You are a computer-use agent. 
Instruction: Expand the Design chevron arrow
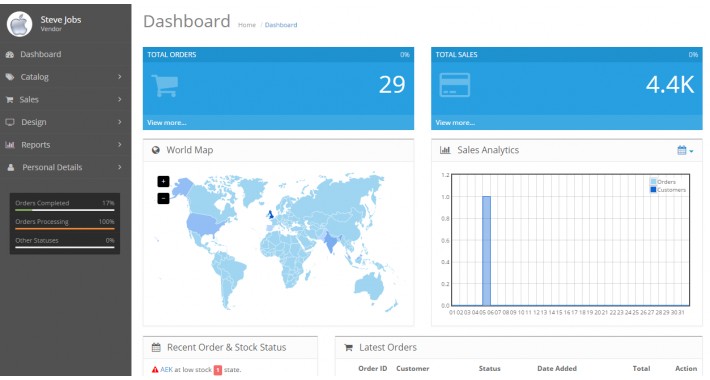(120, 122)
